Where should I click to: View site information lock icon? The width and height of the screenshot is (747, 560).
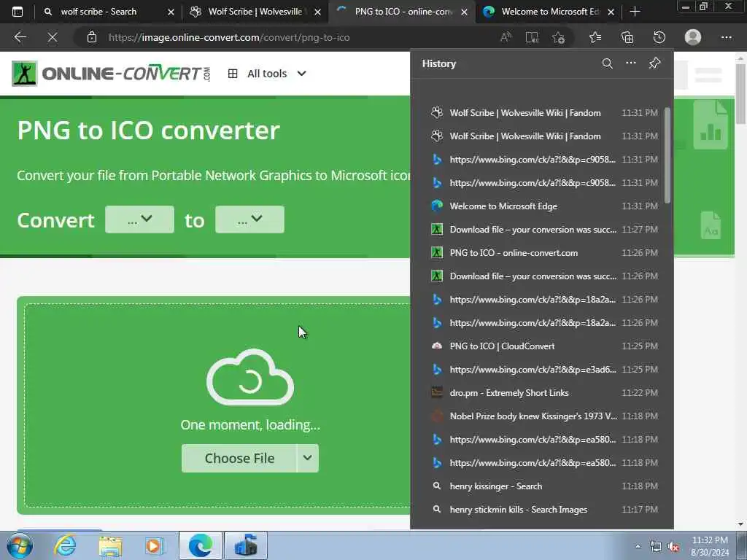pos(92,37)
